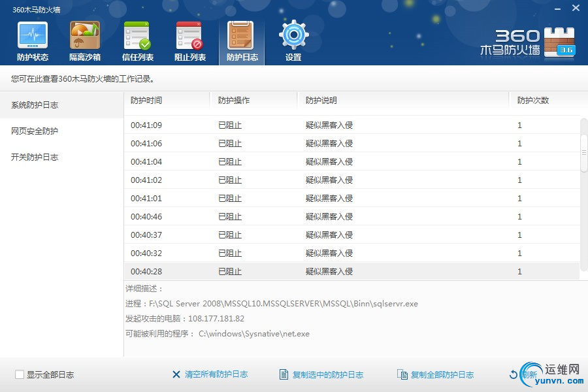
Task: Click 疑似黑客入侵 in the 00:41:06 row
Action: 329,143
